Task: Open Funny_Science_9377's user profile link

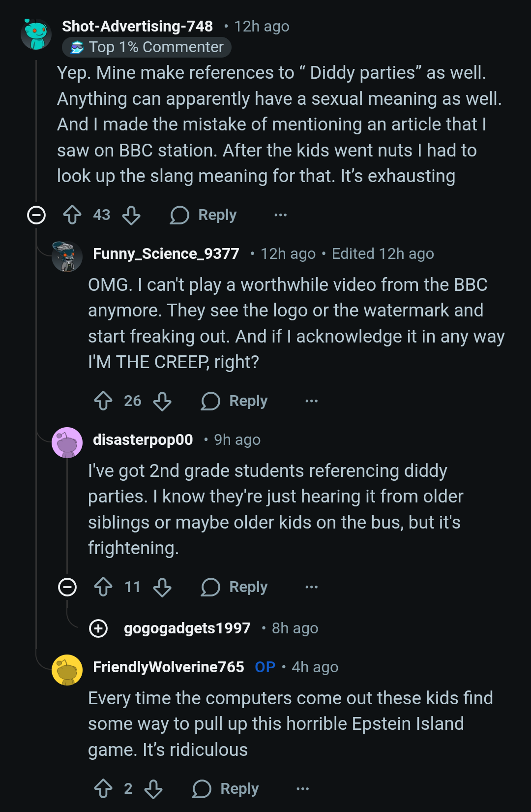Action: (x=166, y=254)
